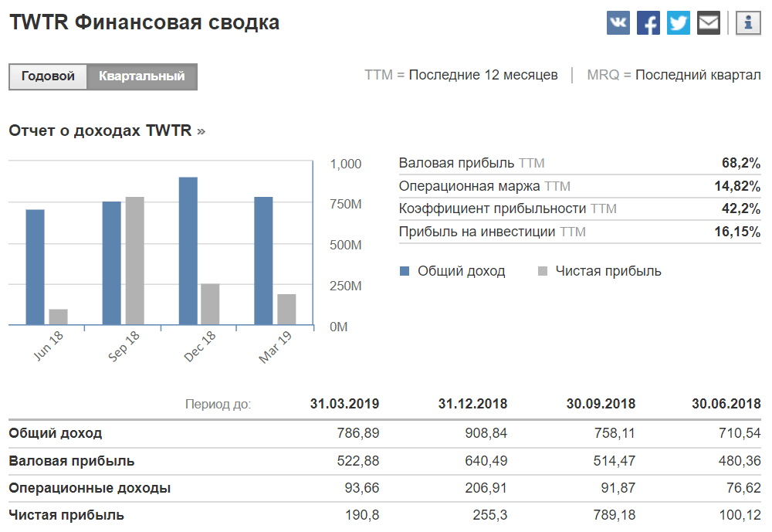772x532 pixels.
Task: Click Прибыль на инвестиции TTM metric
Action: pyautogui.click(x=492, y=232)
